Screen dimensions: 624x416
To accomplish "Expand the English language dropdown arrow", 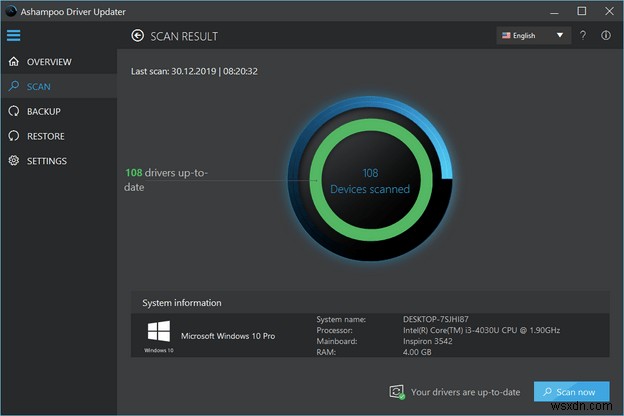I will click(560, 35).
